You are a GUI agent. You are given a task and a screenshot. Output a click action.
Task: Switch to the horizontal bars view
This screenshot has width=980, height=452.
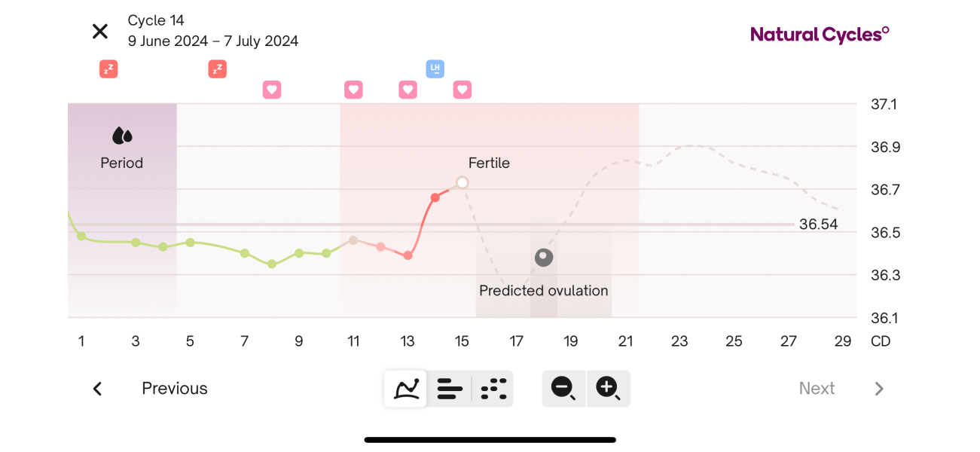tap(450, 389)
